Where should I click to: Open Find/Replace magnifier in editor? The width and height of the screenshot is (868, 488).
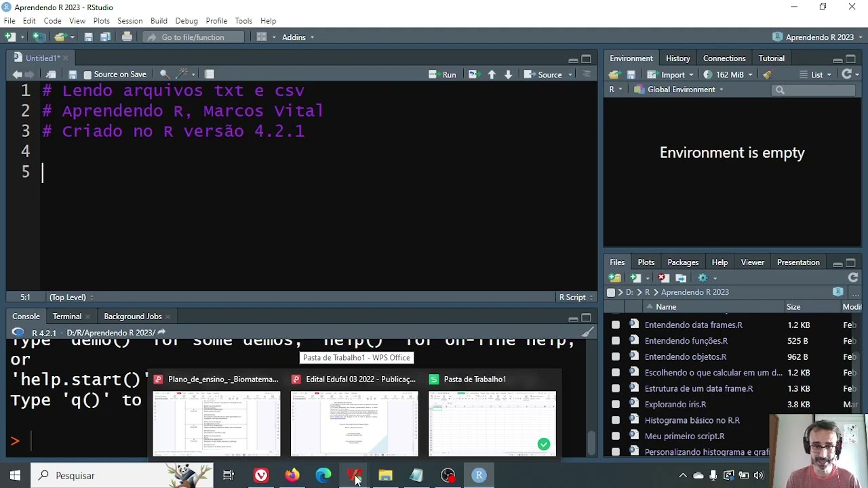coord(163,75)
